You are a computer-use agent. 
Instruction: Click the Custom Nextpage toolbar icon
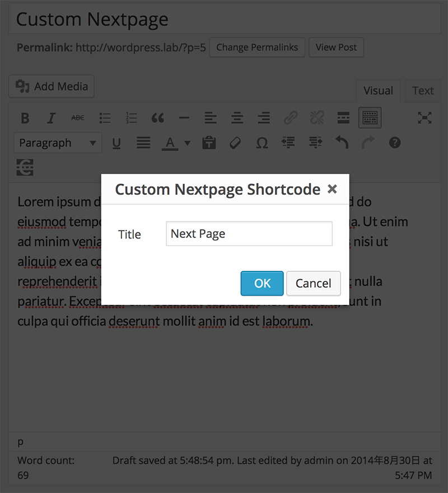[25, 167]
